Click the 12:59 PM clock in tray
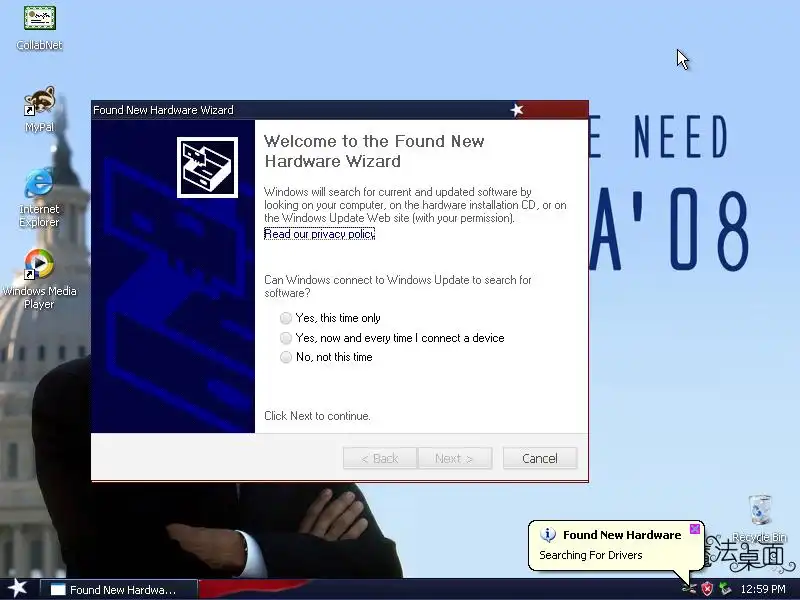800x600 pixels. pyautogui.click(x=763, y=589)
